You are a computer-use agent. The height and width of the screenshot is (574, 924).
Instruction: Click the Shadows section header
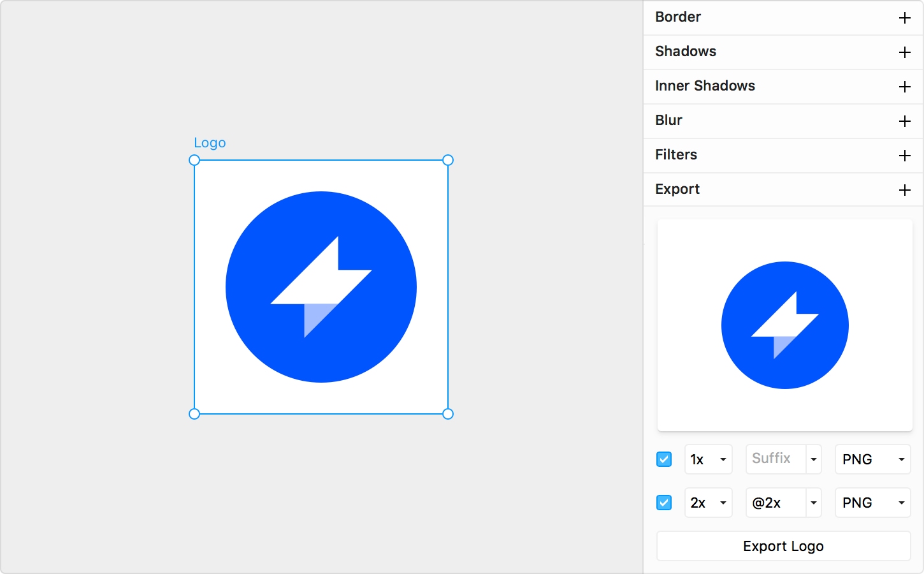784,52
